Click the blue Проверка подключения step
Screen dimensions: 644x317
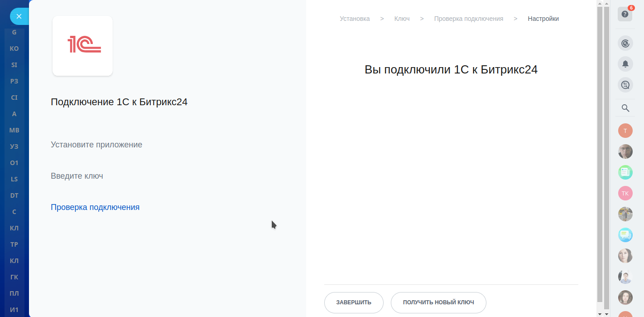tap(95, 207)
